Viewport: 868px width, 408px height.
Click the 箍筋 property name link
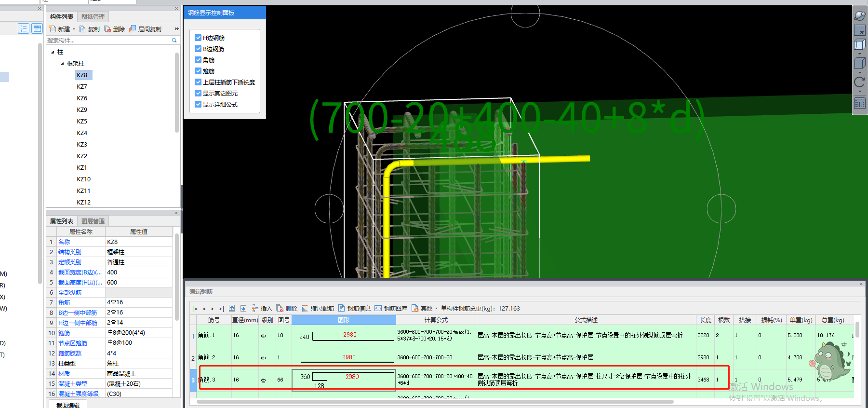tap(64, 333)
